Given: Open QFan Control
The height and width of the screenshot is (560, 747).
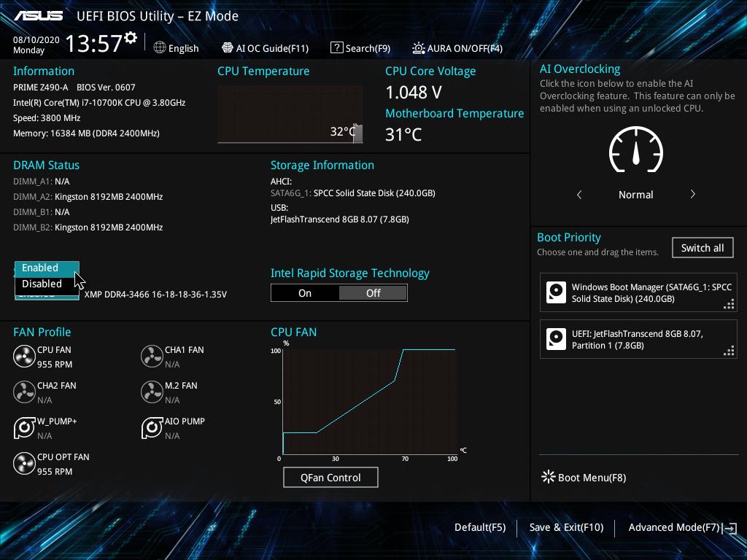Looking at the screenshot, I should (x=330, y=477).
